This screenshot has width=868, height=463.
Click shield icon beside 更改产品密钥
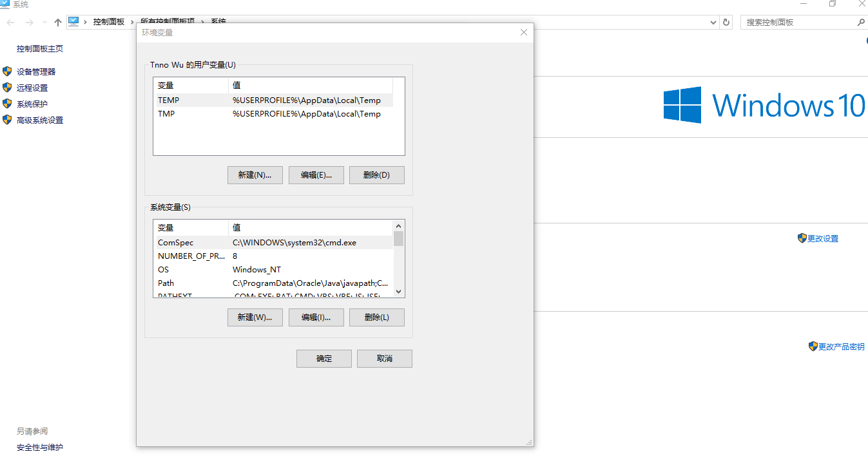[813, 346]
